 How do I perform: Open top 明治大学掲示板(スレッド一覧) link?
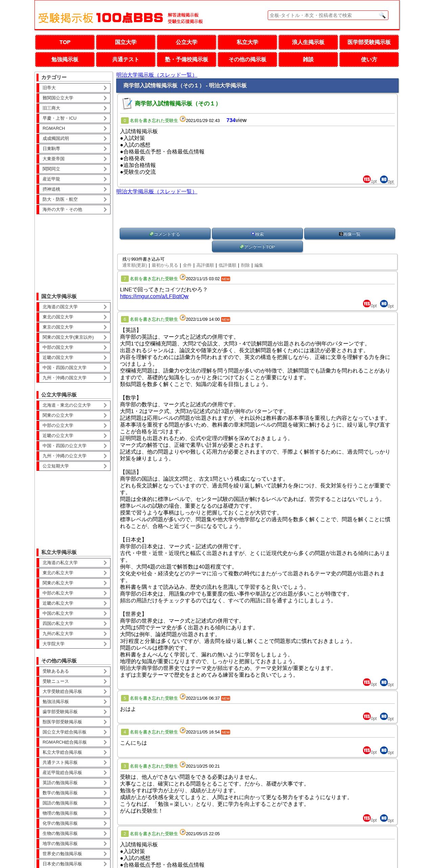157,75
